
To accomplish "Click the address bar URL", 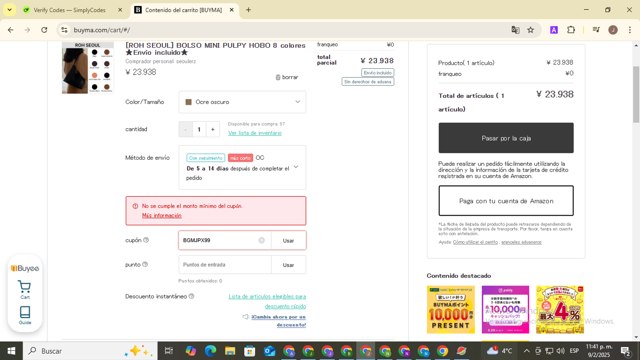I will point(102,30).
